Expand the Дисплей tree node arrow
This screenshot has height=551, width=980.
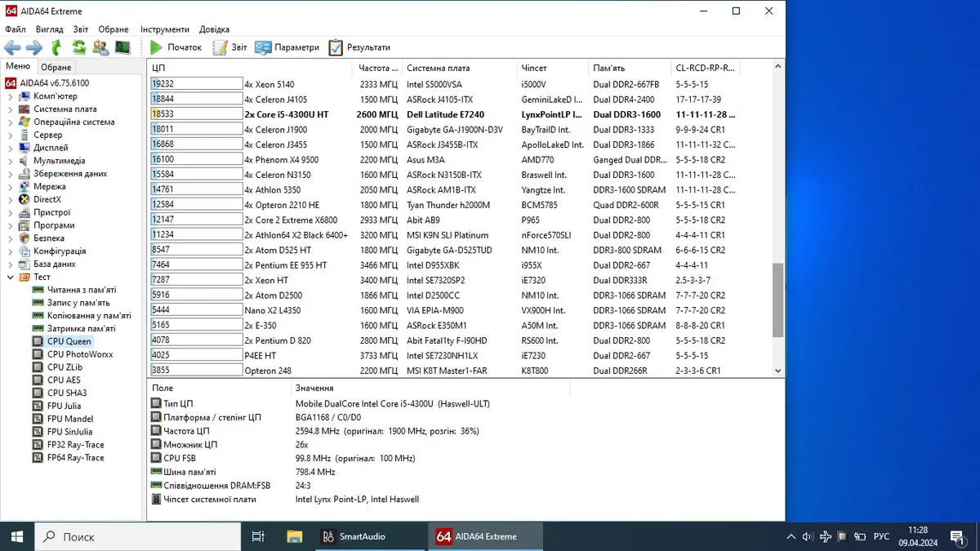pyautogui.click(x=11, y=148)
